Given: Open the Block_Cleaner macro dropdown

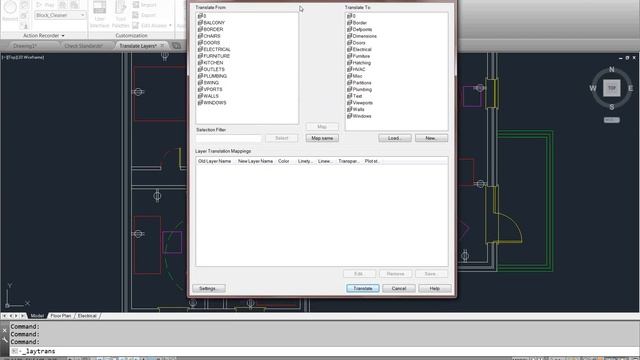Looking at the screenshot, I should coord(60,15).
